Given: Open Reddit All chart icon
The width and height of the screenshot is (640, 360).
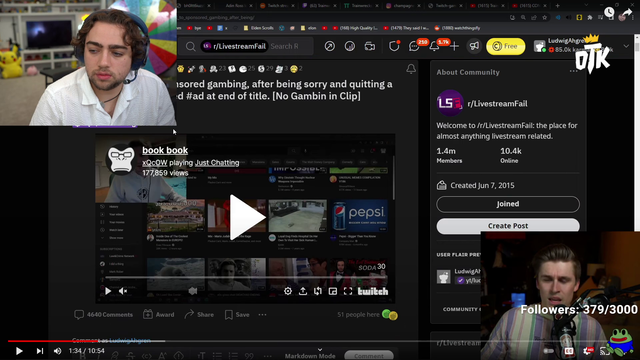Looking at the screenshot, I should (350, 46).
